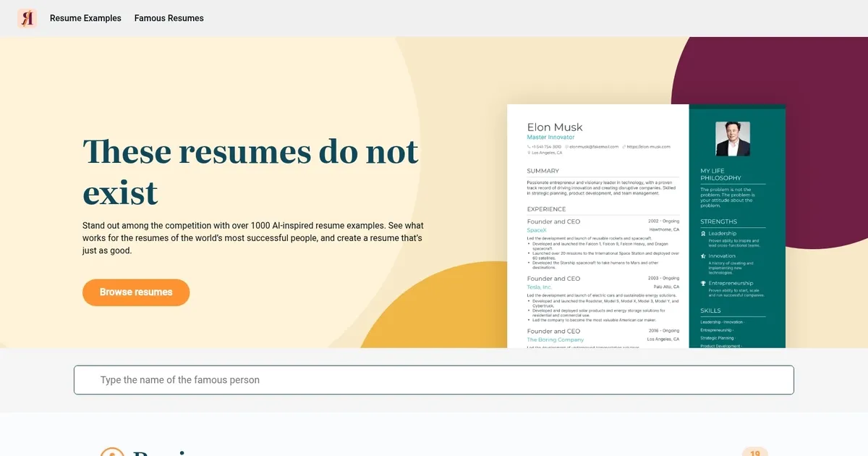The width and height of the screenshot is (868, 456).
Task: Click the Browse resumes button
Action: (x=136, y=292)
